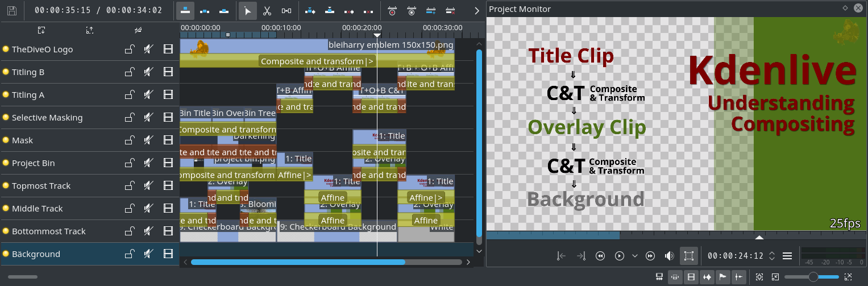This screenshot has height=286, width=868.
Task: Select the Bäckground track header
Action: (x=90, y=254)
